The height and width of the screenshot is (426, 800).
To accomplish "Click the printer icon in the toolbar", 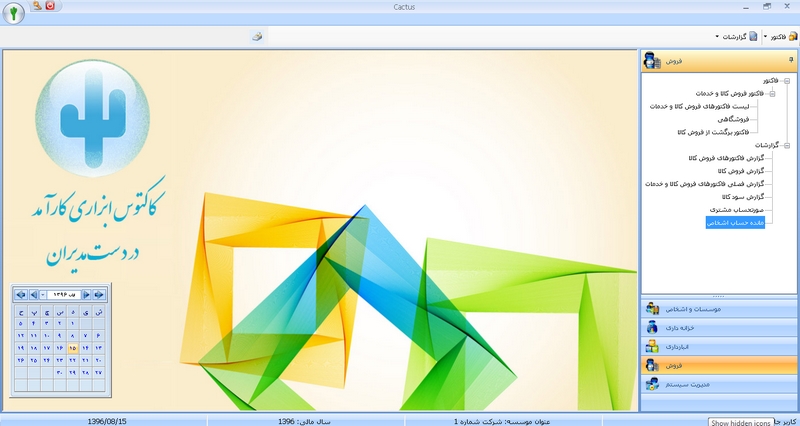I will (x=257, y=36).
